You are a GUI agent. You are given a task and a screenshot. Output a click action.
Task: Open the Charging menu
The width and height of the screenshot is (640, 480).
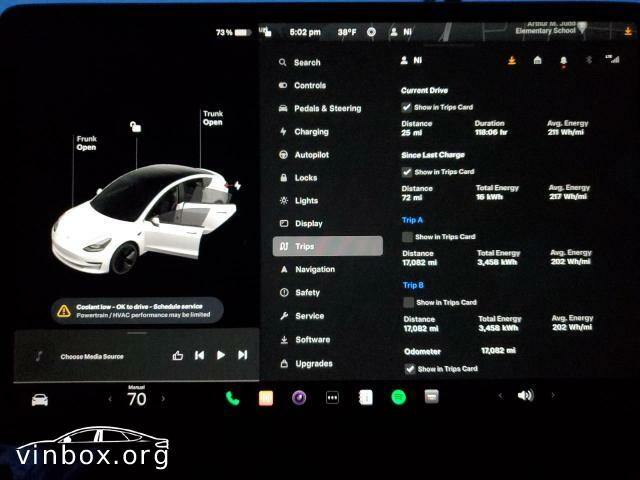(x=304, y=131)
